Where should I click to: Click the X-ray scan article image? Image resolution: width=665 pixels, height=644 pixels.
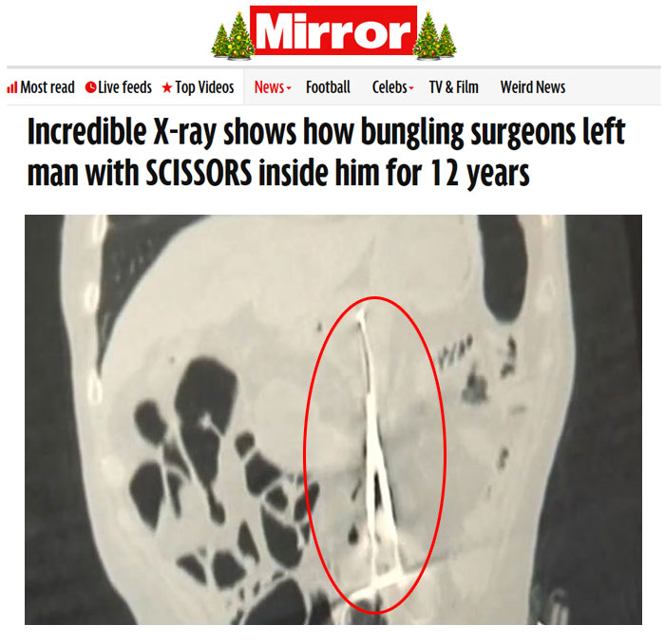point(332,419)
